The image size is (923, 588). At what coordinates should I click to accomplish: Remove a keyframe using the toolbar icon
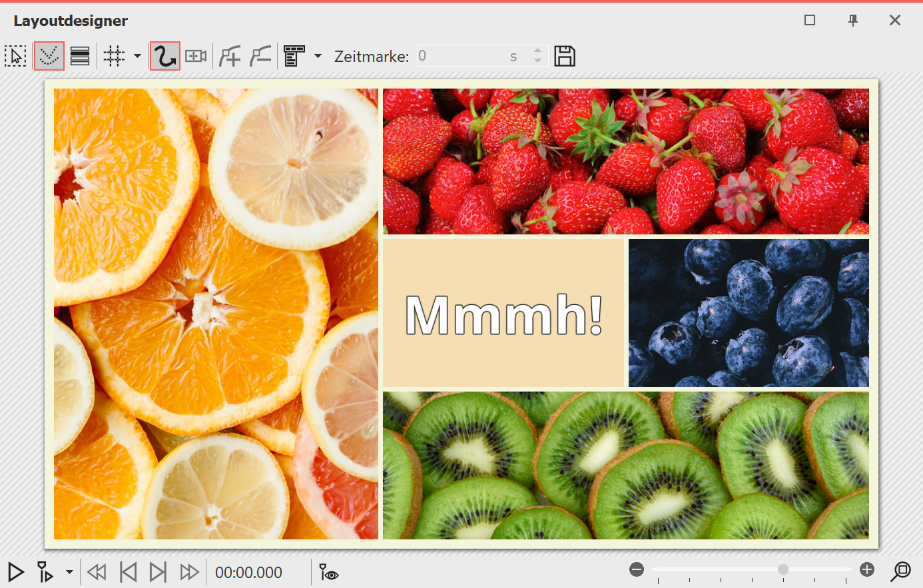click(x=260, y=56)
